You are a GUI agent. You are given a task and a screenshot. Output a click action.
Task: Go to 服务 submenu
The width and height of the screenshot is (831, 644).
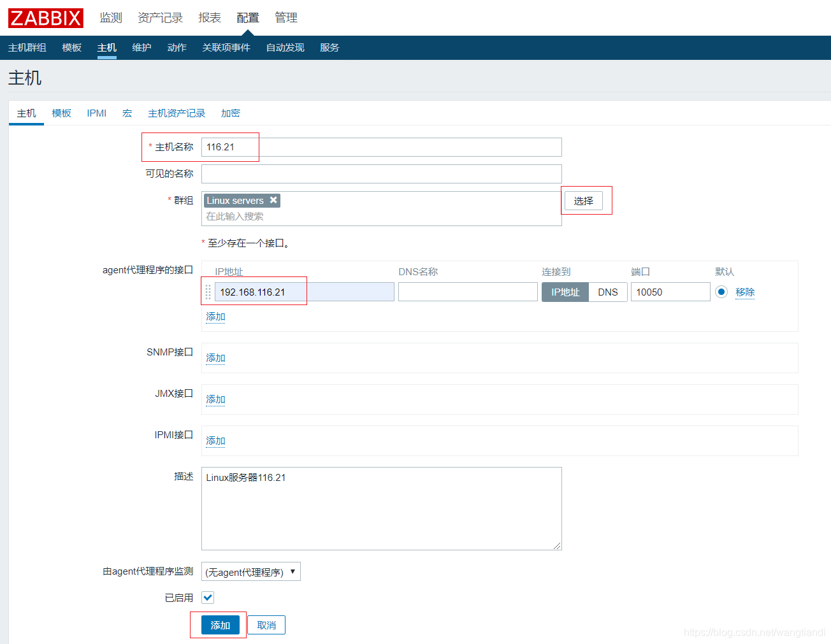pyautogui.click(x=329, y=48)
